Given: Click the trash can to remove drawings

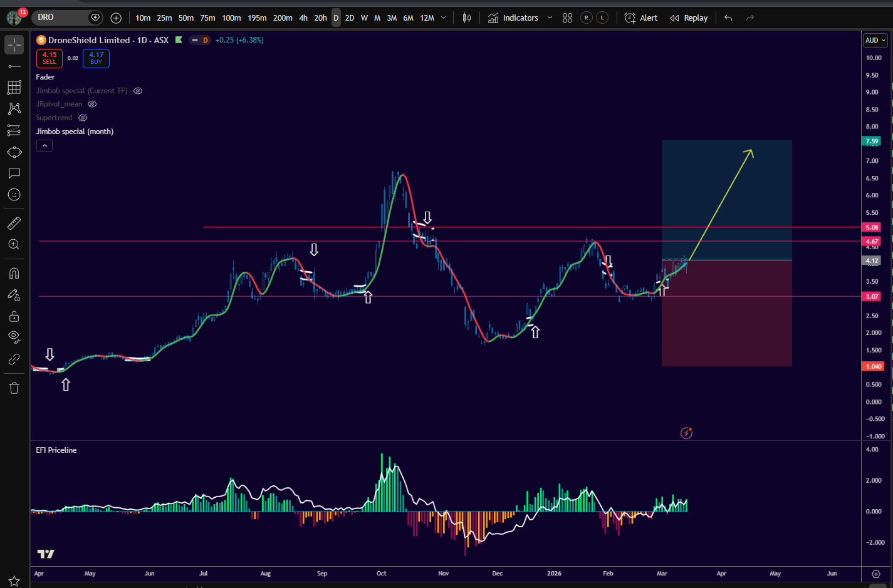Looking at the screenshot, I should 14,388.
